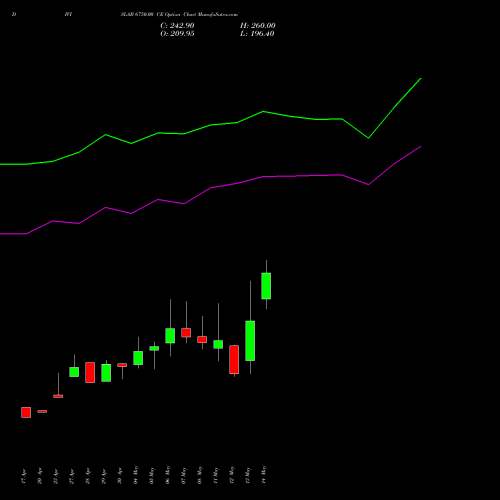Click the low price value L: 196.40
The height and width of the screenshot is (500, 500).
click(257, 34)
